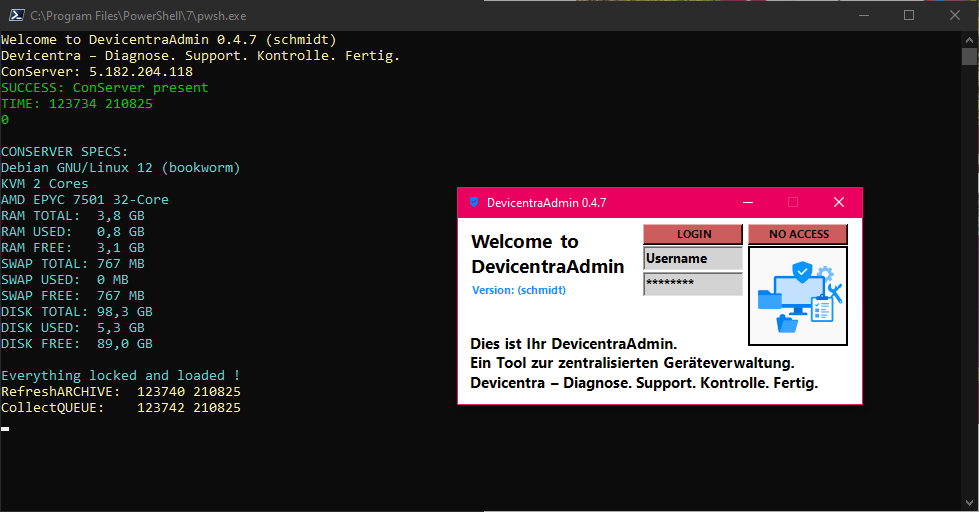Click the device management illustration
Viewport: 979px width, 512px height.
pyautogui.click(x=798, y=297)
